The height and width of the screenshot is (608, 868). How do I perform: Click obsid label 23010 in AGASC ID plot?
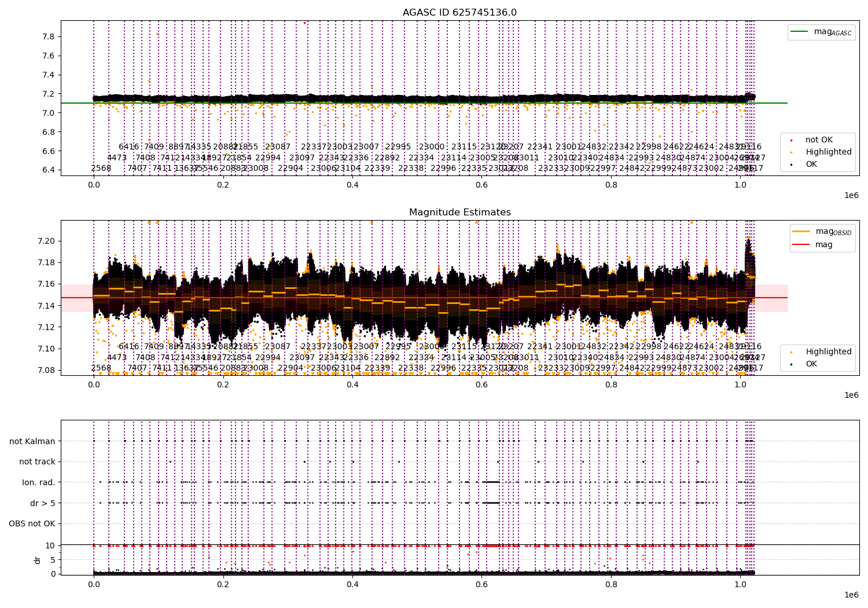[561, 158]
